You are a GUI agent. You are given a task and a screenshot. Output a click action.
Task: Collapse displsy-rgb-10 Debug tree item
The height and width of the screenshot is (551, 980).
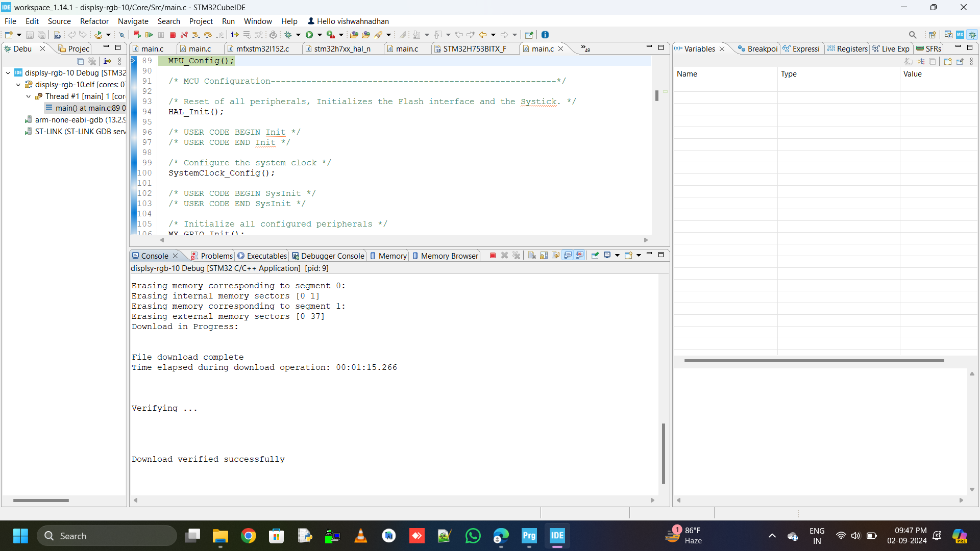click(x=7, y=72)
